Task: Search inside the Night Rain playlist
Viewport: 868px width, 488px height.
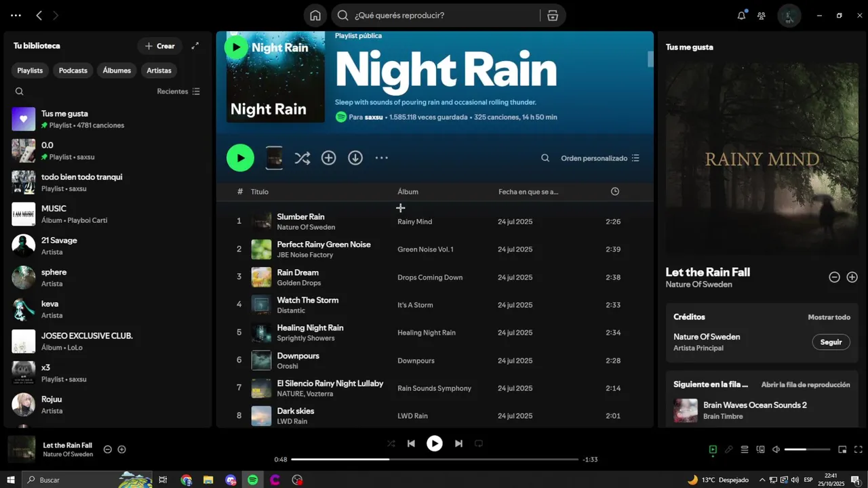Action: (545, 158)
